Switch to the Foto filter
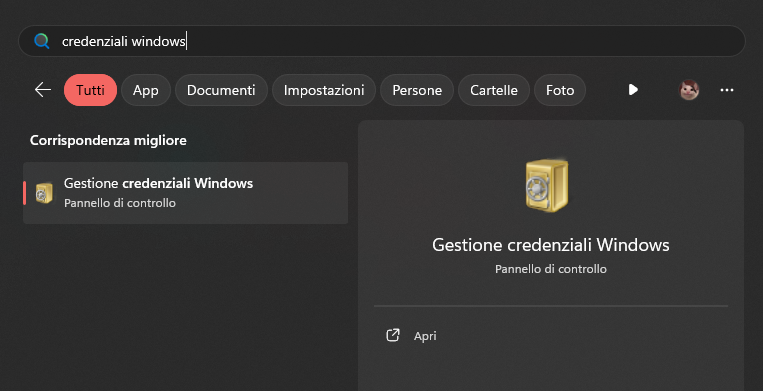The width and height of the screenshot is (763, 391). pyautogui.click(x=560, y=90)
